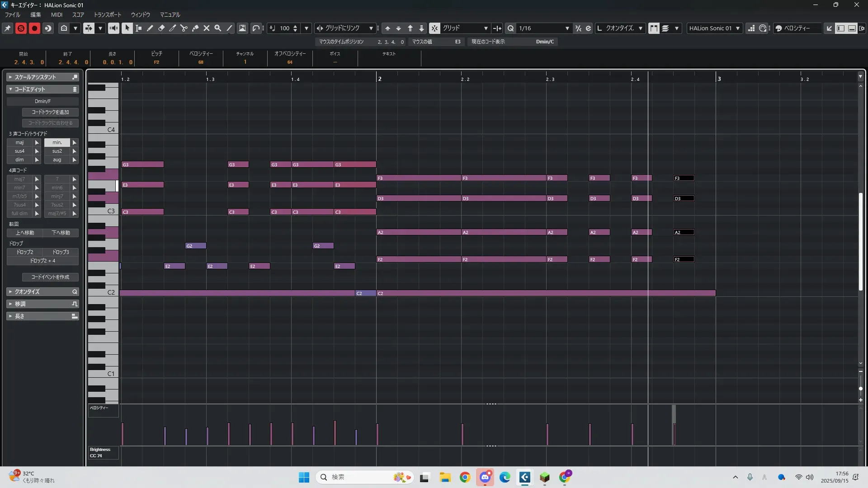Toggle Record in Editor button
The image size is (868, 488).
[x=34, y=28]
